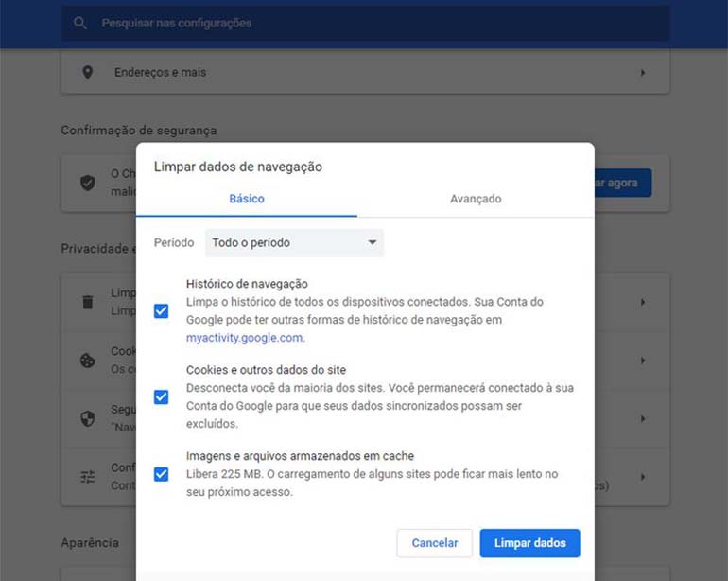Select the Básico tab

247,199
